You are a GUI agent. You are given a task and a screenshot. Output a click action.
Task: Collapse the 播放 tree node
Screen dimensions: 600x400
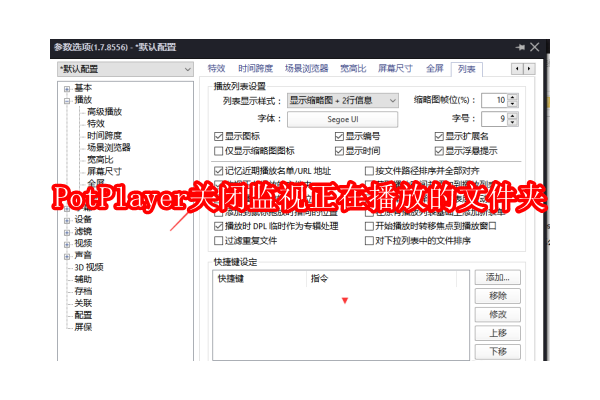[67, 101]
